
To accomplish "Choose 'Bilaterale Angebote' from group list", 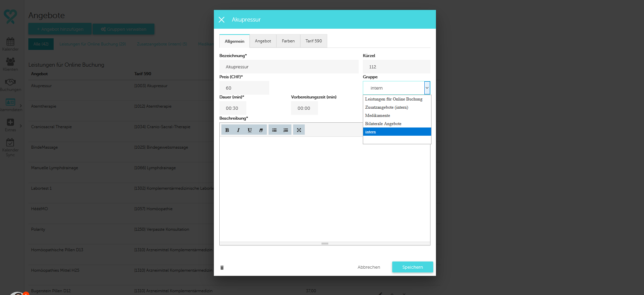I will [383, 124].
